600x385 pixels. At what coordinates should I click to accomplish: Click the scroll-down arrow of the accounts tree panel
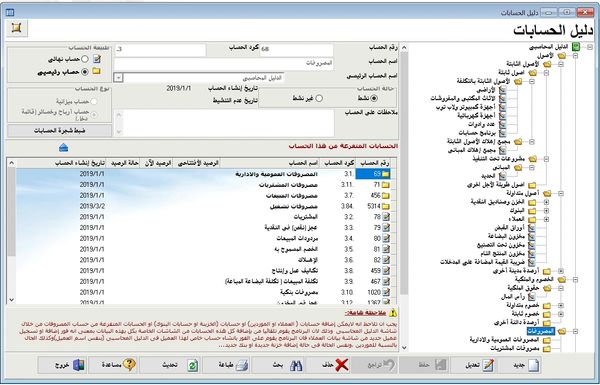(404, 347)
